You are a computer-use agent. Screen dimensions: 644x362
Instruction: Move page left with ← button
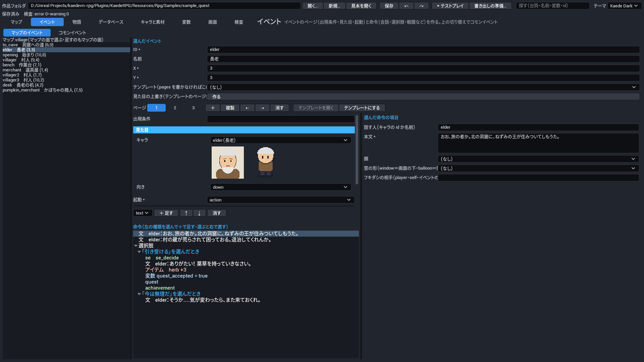[247, 108]
